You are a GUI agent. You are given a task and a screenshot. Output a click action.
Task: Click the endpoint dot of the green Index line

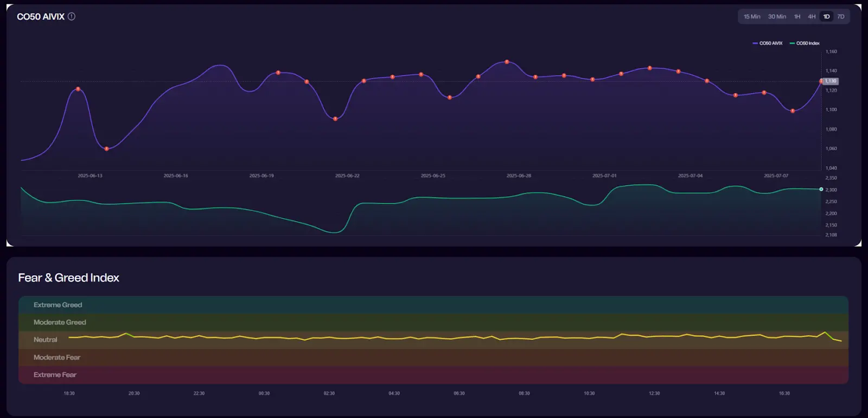pyautogui.click(x=821, y=189)
